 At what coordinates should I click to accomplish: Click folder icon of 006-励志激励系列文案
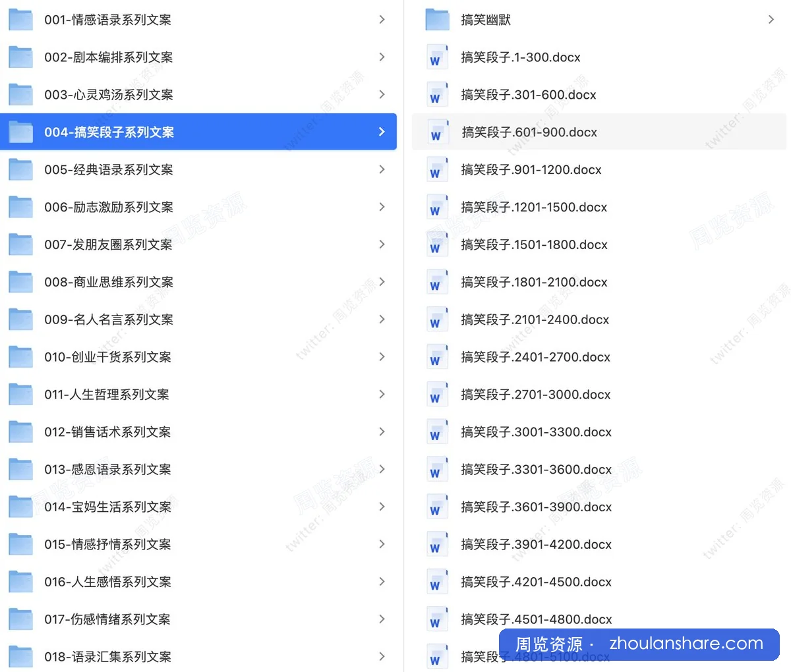[x=20, y=208]
